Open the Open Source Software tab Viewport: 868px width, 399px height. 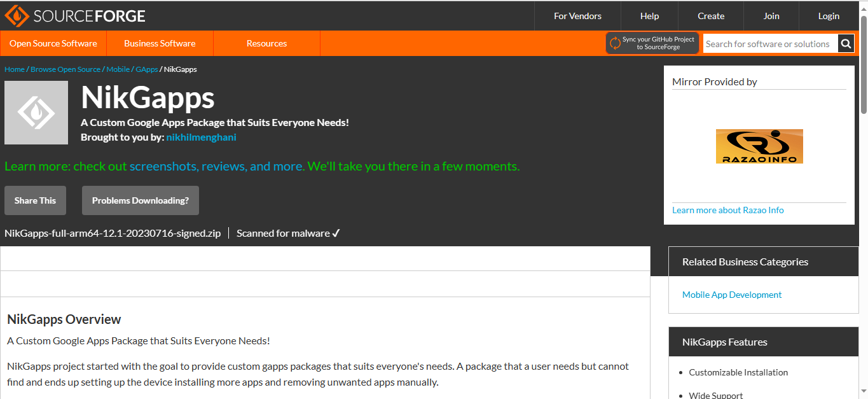[x=53, y=43]
